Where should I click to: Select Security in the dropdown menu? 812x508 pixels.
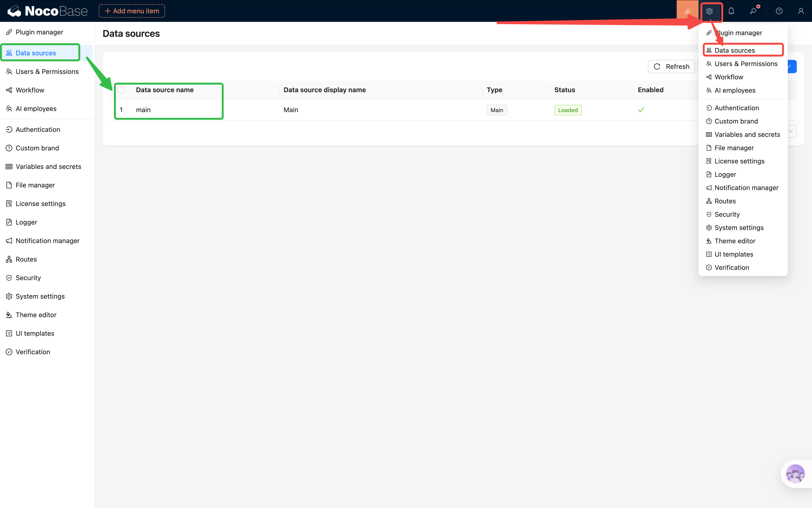tap(727, 214)
